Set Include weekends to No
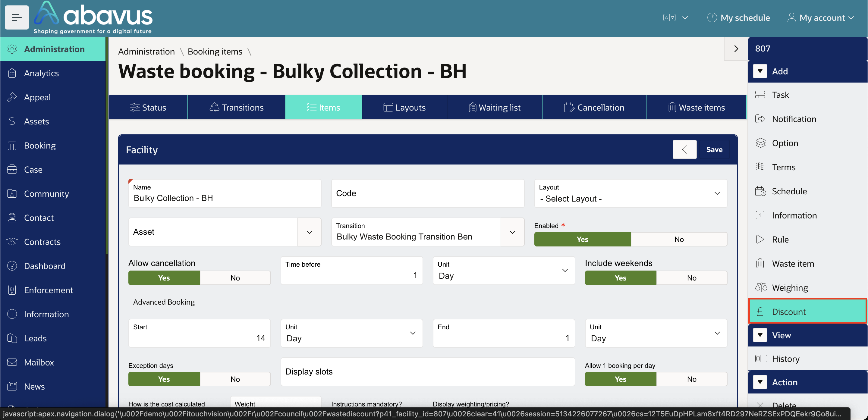Screen dimensions: 868x420 691,278
